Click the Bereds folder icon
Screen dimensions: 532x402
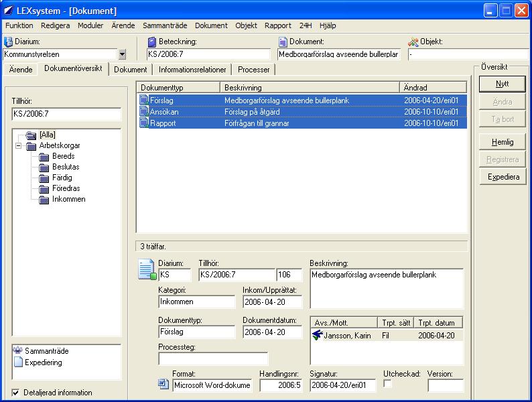[x=44, y=157]
